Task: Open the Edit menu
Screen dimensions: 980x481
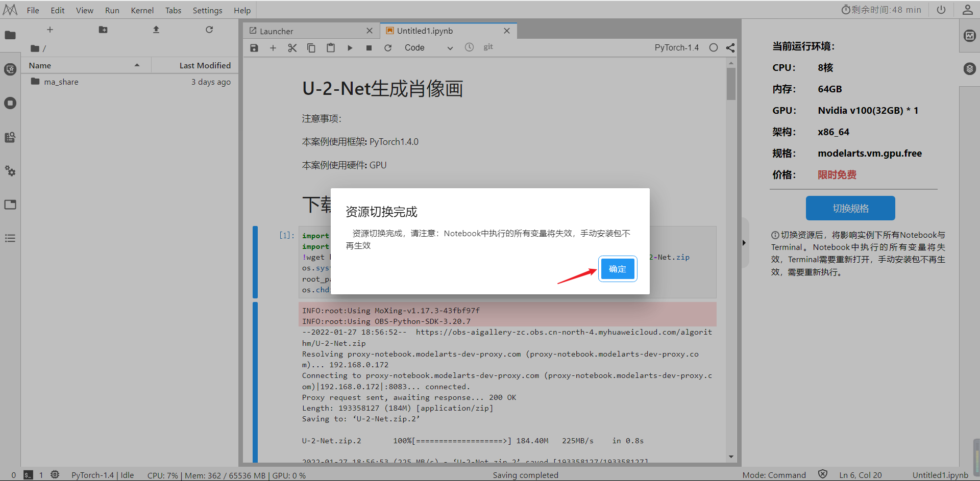Action: click(57, 10)
